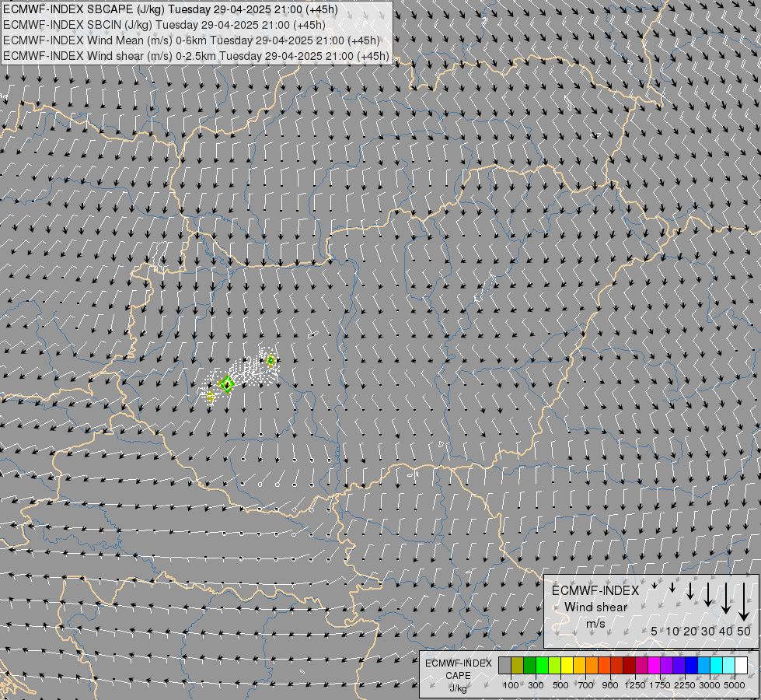Viewport: 761px width, 700px height.
Task: Click the largest green CAPE diamond on the map
Action: [x=226, y=384]
